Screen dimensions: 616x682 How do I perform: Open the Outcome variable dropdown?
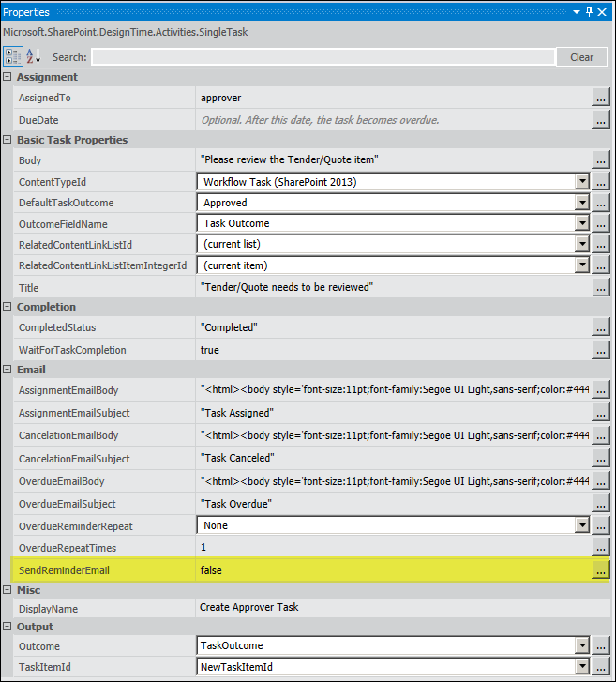point(581,645)
